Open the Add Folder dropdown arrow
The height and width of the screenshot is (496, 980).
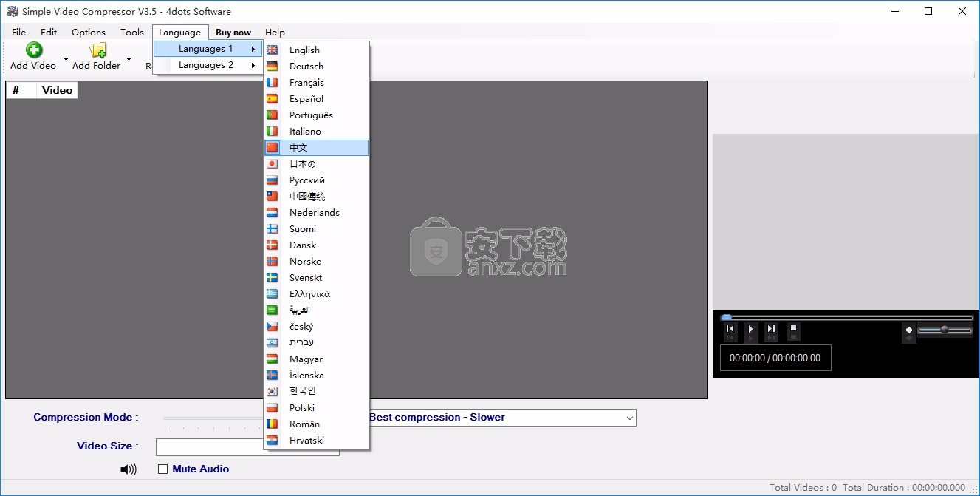click(x=129, y=59)
